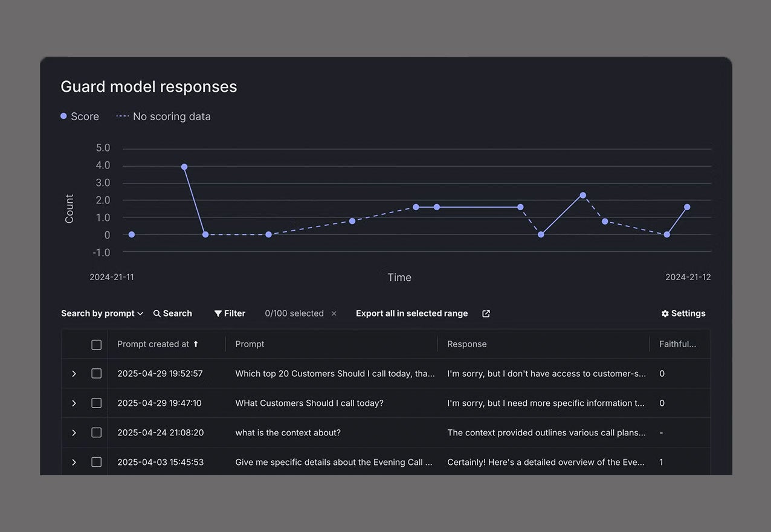Viewport: 771px width, 532px height.
Task: Click the external-link icon beside Export all
Action: point(486,313)
